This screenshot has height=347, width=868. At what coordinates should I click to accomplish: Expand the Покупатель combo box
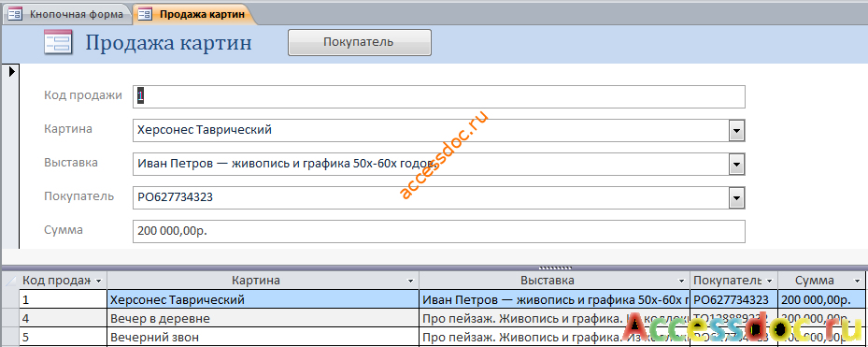pos(737,198)
